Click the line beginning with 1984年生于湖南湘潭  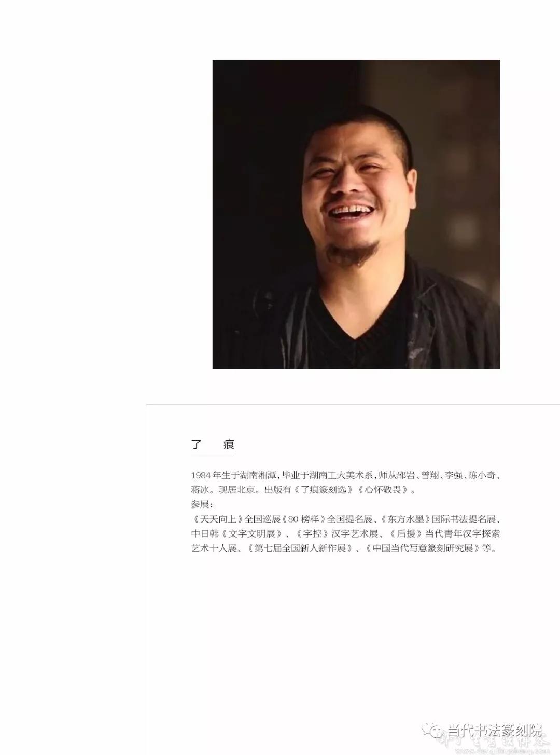(x=346, y=475)
